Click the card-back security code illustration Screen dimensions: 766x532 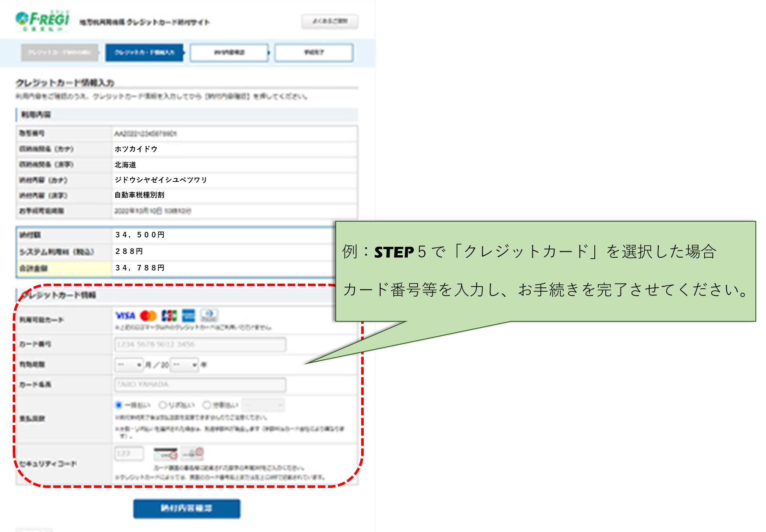[165, 454]
